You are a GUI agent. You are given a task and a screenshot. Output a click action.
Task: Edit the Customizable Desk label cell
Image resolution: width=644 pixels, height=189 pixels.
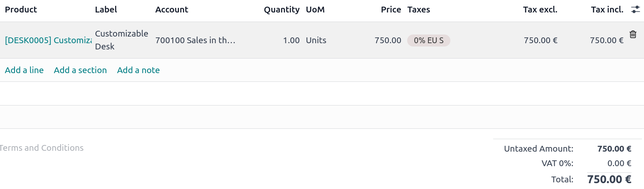[x=121, y=40]
